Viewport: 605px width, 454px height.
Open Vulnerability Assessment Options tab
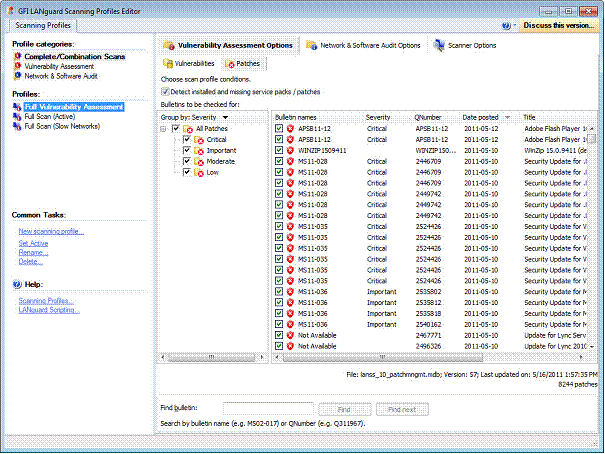[x=228, y=45]
